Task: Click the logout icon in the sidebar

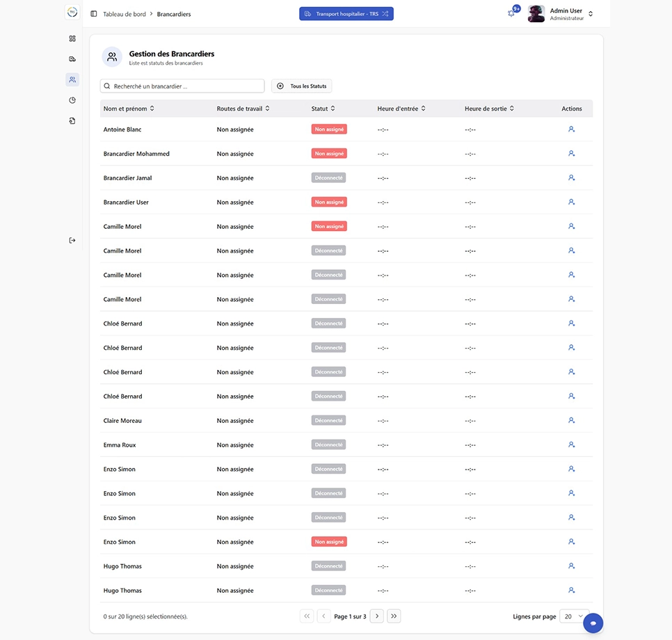Action: 72,240
